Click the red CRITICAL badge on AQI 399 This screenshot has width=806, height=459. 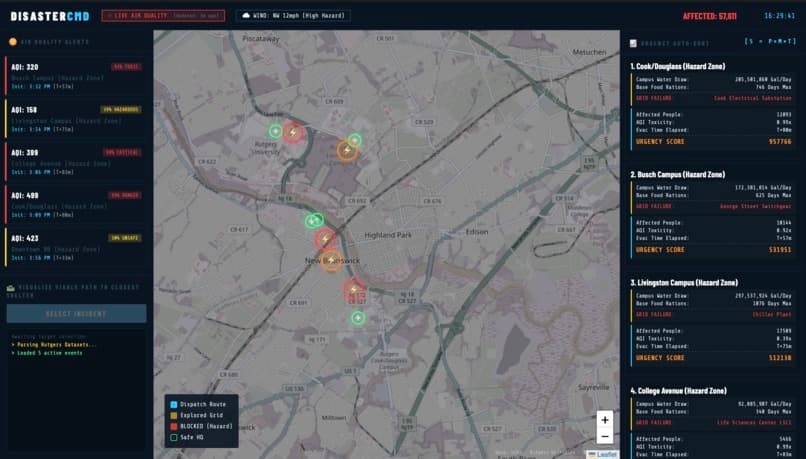pos(122,152)
